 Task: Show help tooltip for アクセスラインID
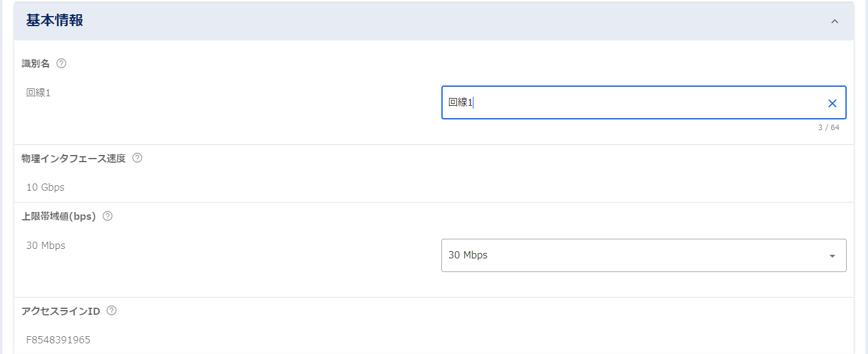pos(111,311)
